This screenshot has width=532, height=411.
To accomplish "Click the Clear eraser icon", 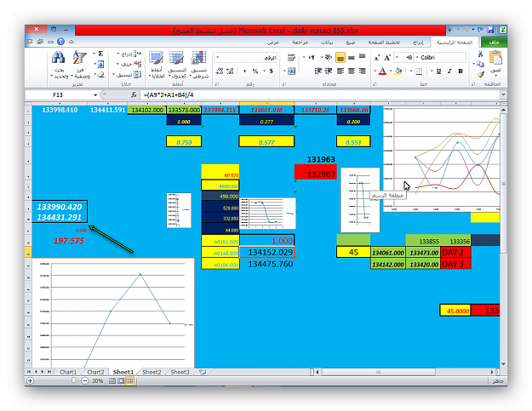I will click(100, 75).
